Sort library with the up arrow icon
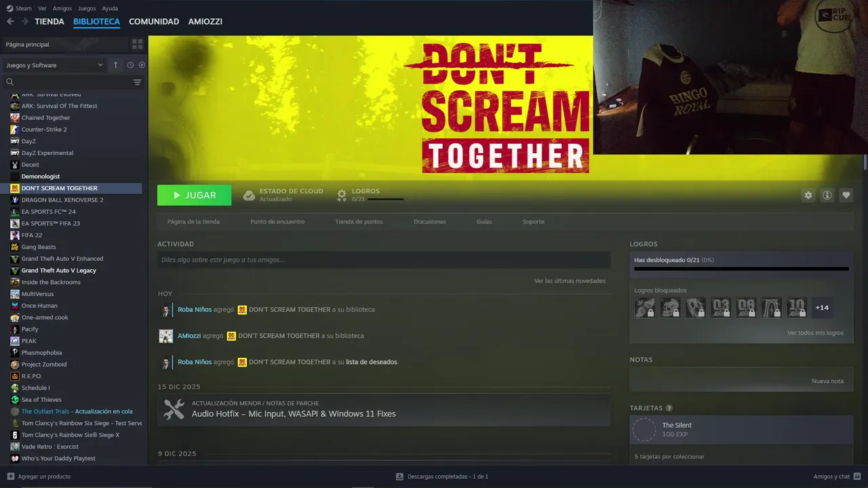868x488 pixels. pyautogui.click(x=115, y=65)
